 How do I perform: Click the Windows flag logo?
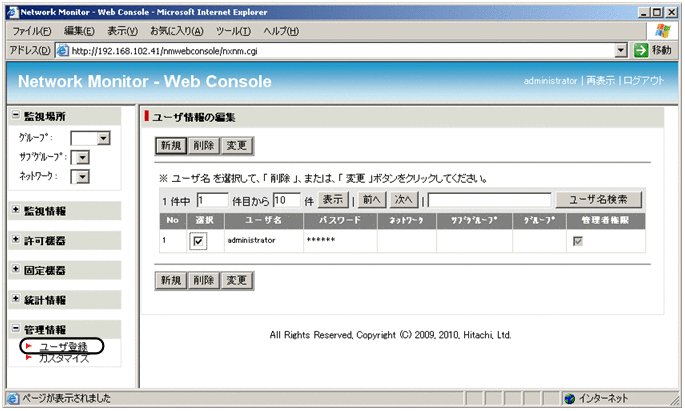[662, 31]
